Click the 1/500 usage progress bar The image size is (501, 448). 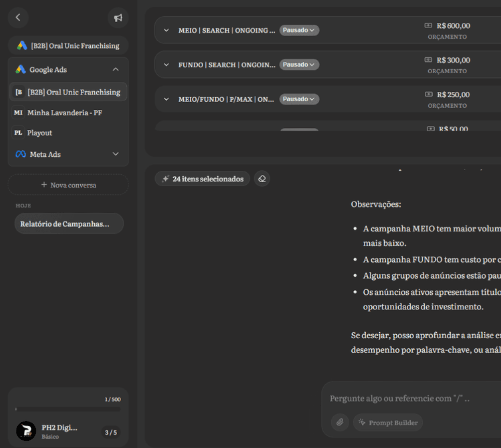pyautogui.click(x=68, y=409)
